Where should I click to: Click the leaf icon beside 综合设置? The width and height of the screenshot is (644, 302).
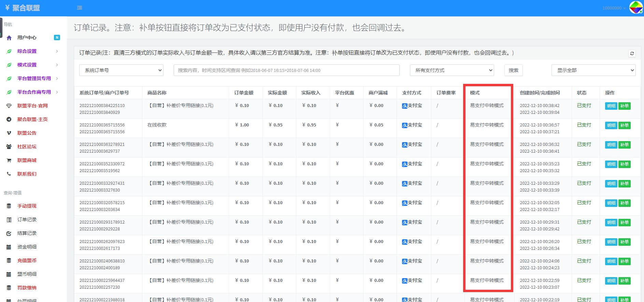point(9,51)
